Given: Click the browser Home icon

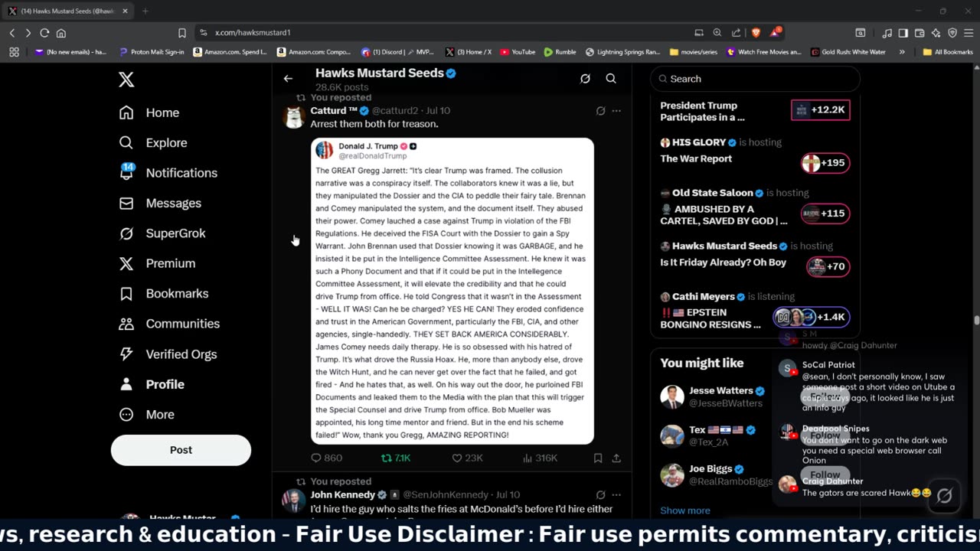Looking at the screenshot, I should pyautogui.click(x=61, y=33).
